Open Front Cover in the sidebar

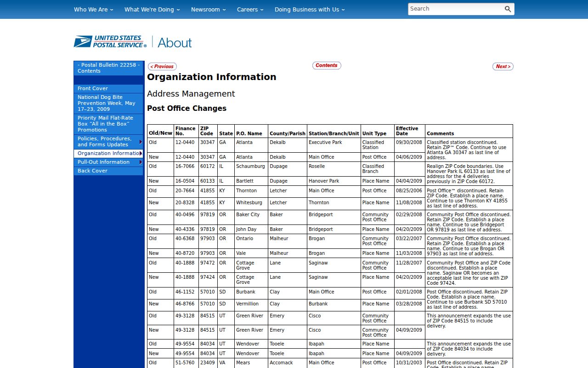pos(108,88)
